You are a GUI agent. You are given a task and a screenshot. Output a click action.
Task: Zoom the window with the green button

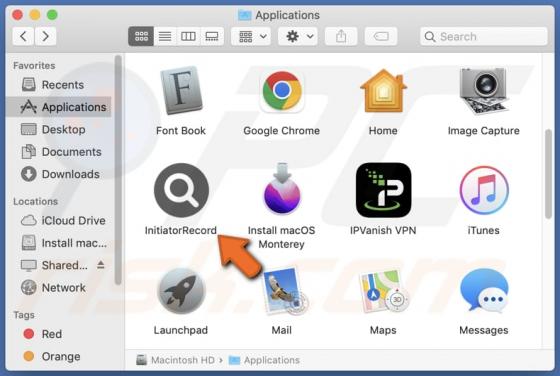[x=52, y=15]
